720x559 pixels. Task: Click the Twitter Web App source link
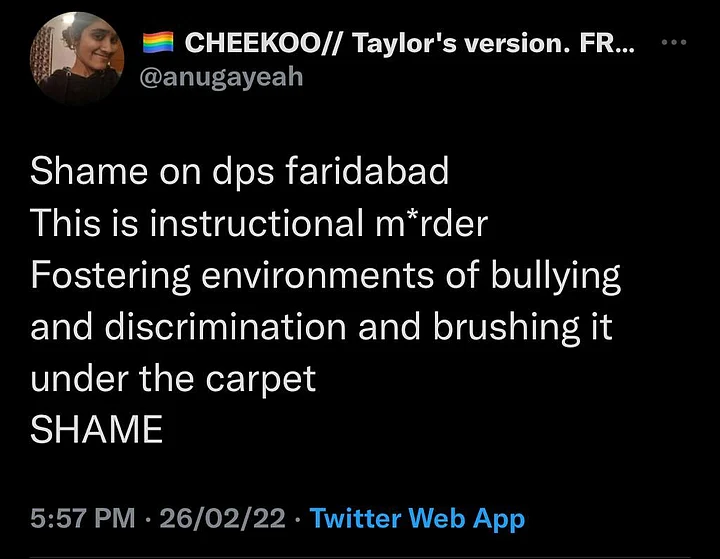pyautogui.click(x=417, y=518)
